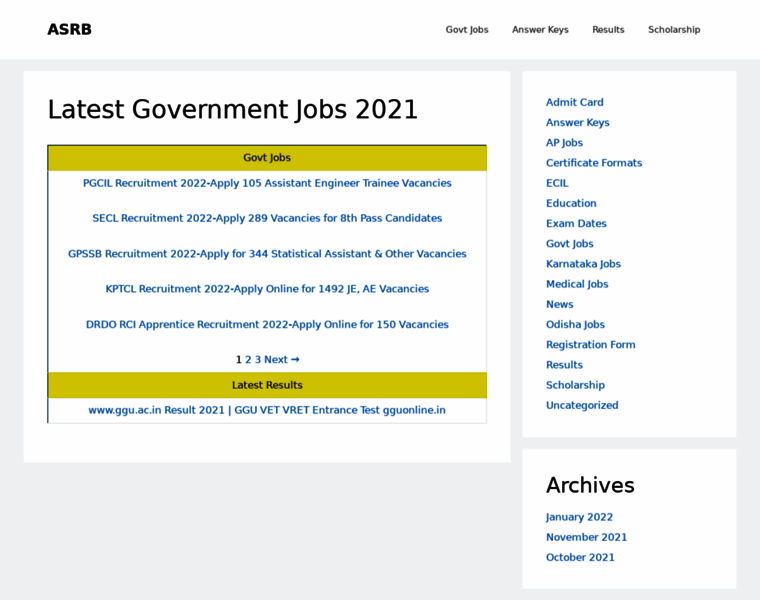The height and width of the screenshot is (600, 760).
Task: Open the Registration Form sidebar category
Action: point(590,345)
